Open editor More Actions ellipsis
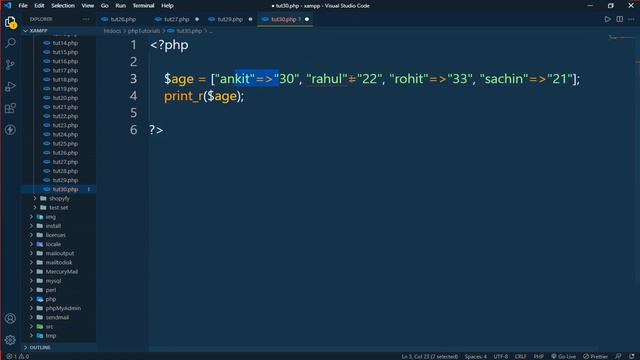640x360 pixels. 631,19
